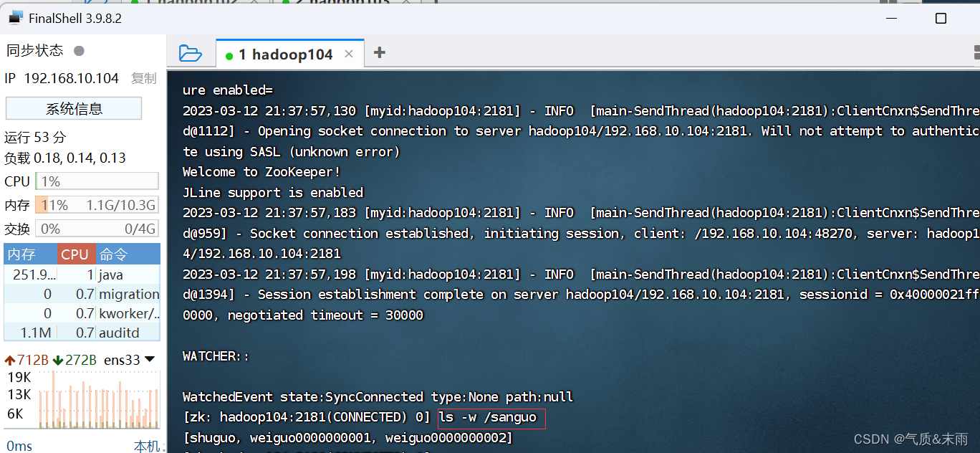
Task: Click the 本机 label at bottom
Action: [147, 447]
